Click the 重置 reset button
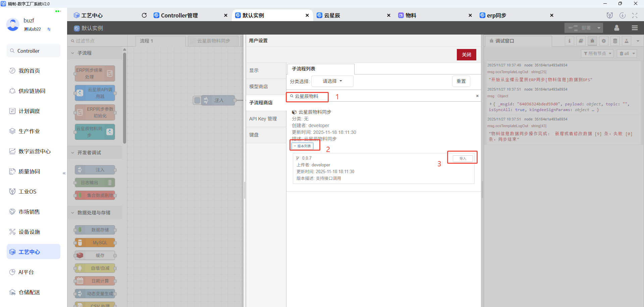The image size is (644, 307). 461,81
